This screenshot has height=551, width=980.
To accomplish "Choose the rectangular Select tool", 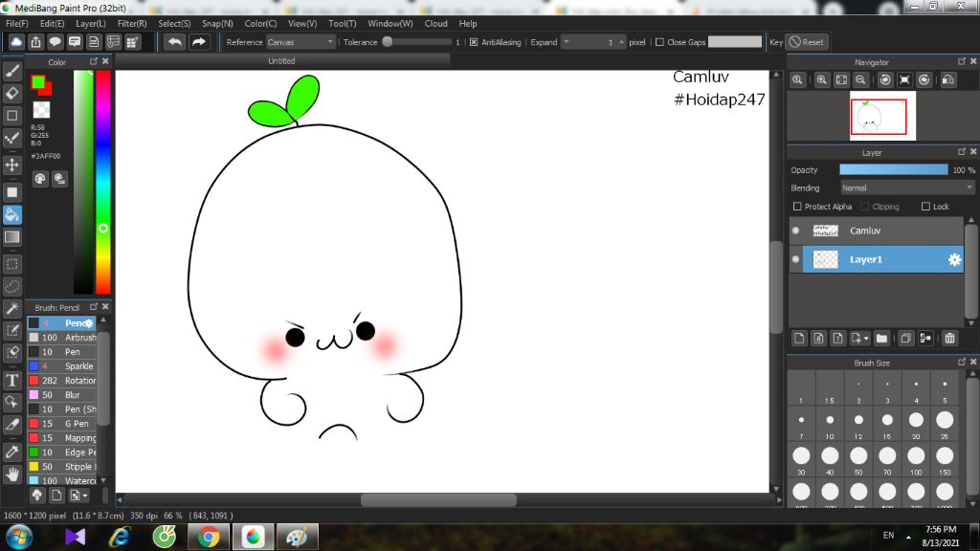I will (11, 264).
